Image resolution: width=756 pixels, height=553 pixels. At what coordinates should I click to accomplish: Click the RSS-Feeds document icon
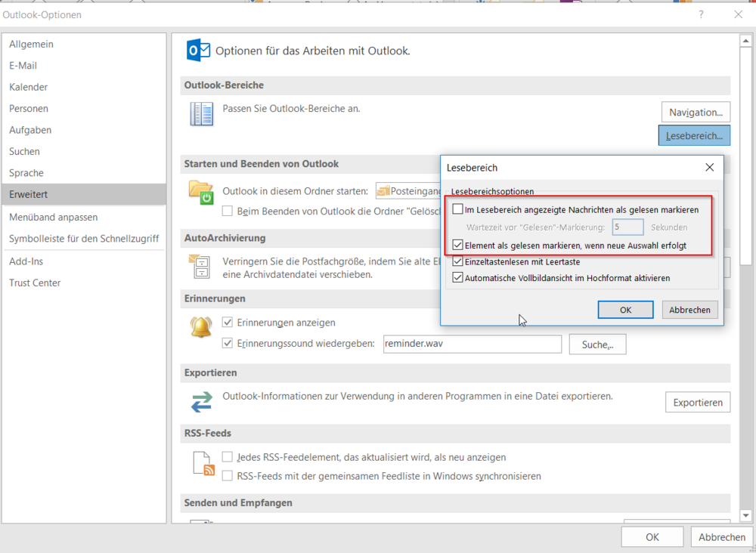[x=204, y=463]
